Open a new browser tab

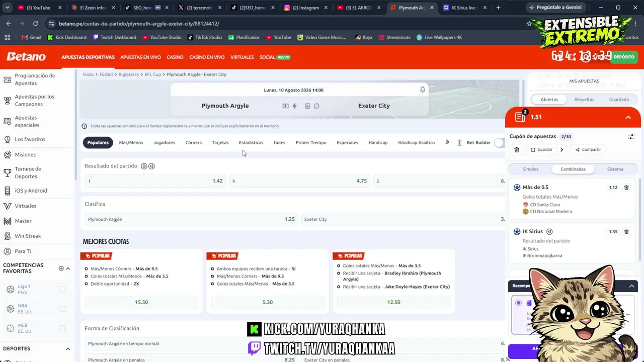click(498, 8)
